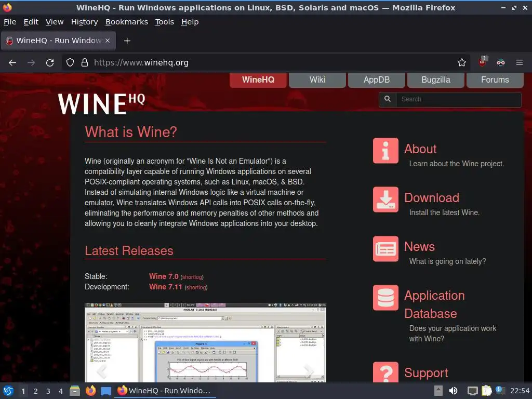Open the View menu
532x399 pixels.
(55, 22)
